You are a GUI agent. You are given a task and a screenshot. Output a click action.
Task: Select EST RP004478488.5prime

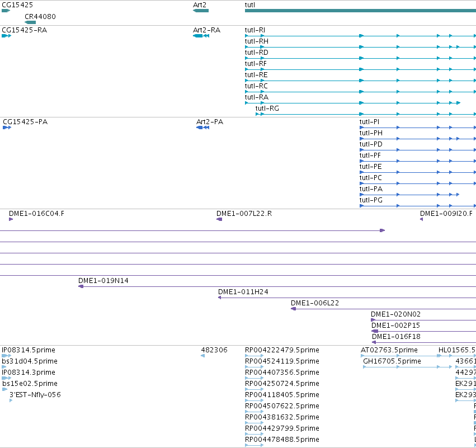(x=282, y=440)
